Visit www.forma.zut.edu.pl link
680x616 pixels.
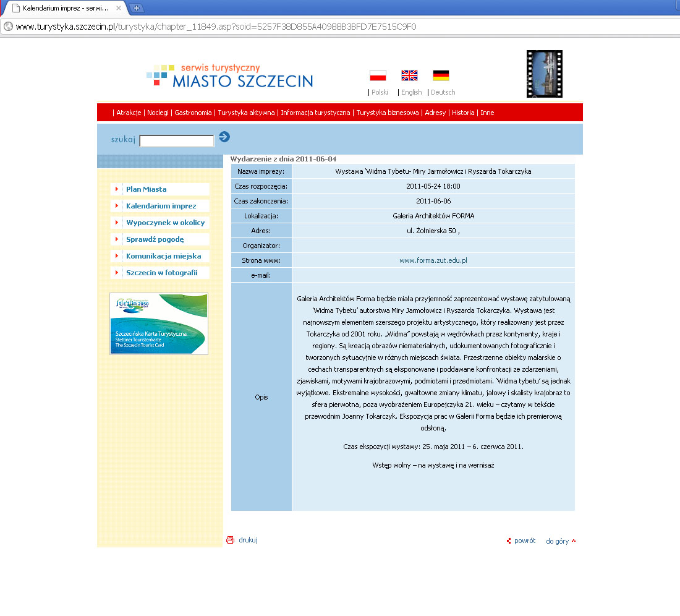coord(433,260)
